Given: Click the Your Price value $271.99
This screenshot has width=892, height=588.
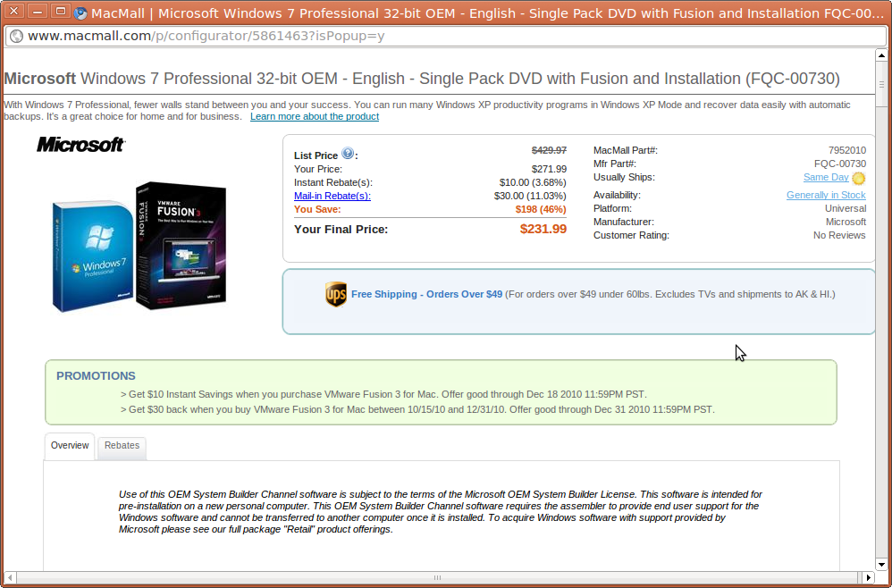Looking at the screenshot, I should 549,170.
